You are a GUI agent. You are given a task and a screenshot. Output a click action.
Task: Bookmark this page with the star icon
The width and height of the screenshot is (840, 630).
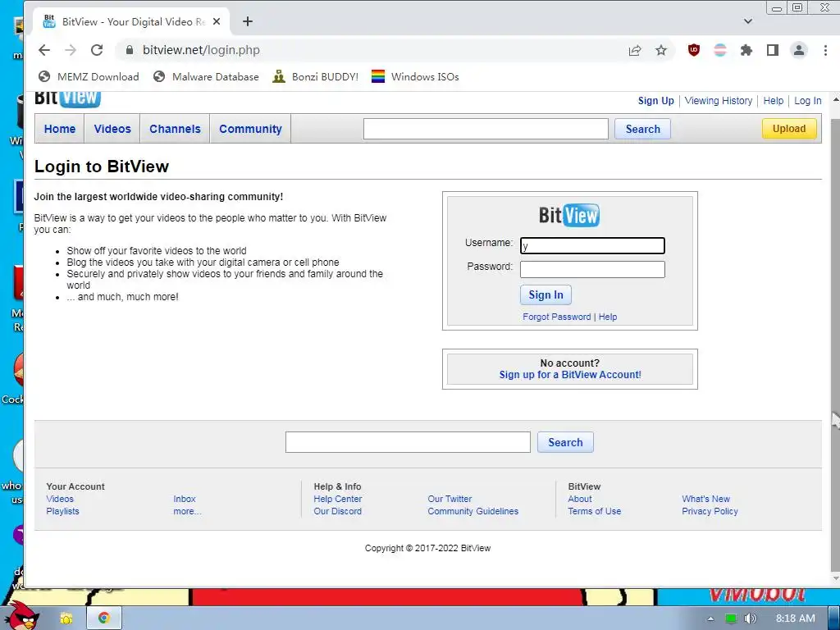(x=661, y=50)
